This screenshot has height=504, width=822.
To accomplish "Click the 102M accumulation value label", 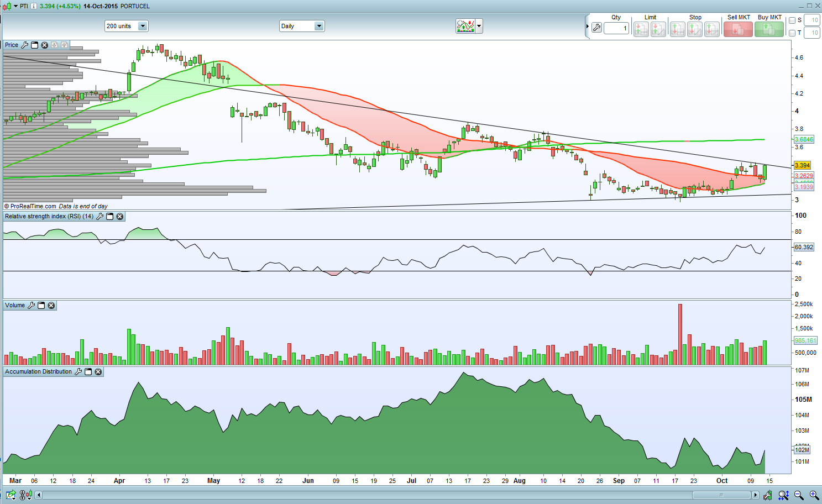I will [802, 450].
